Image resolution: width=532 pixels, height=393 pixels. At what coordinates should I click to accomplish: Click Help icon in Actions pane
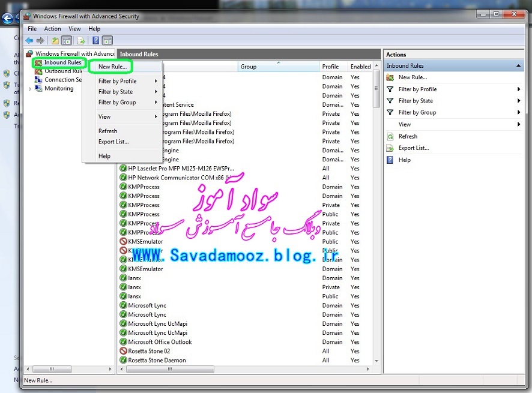click(390, 160)
